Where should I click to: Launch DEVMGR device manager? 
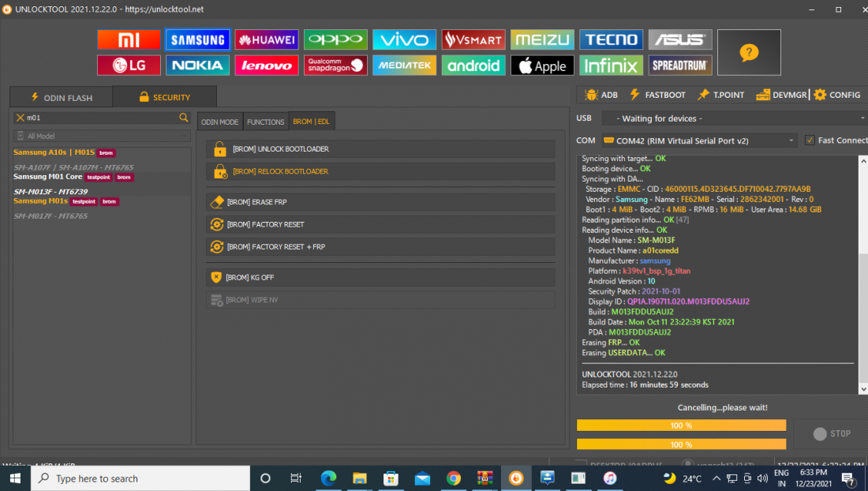[782, 95]
